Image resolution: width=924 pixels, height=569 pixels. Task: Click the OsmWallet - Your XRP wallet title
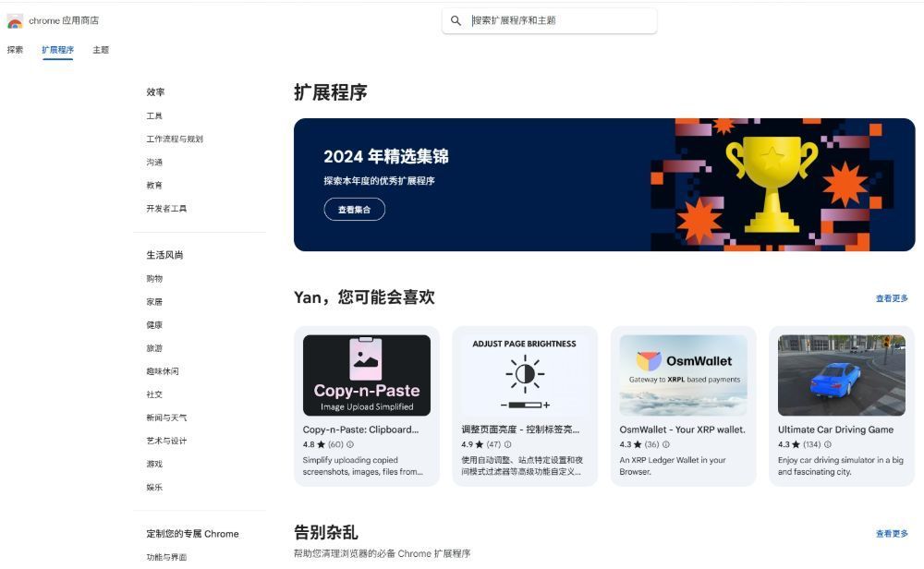click(x=683, y=430)
